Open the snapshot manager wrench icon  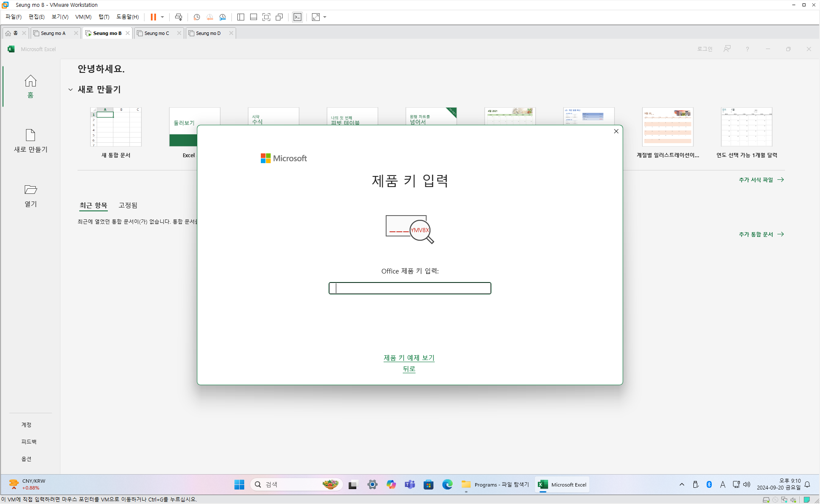tap(222, 17)
